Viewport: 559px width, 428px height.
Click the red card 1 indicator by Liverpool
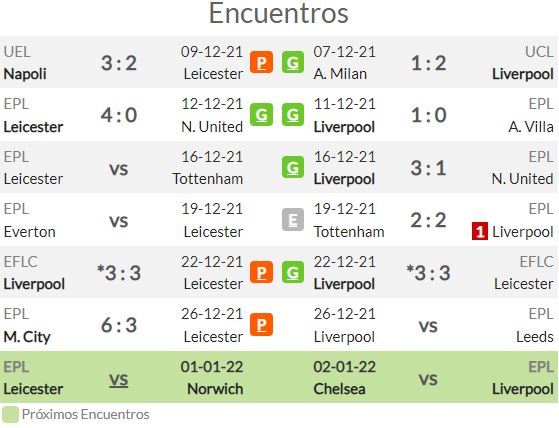(479, 231)
